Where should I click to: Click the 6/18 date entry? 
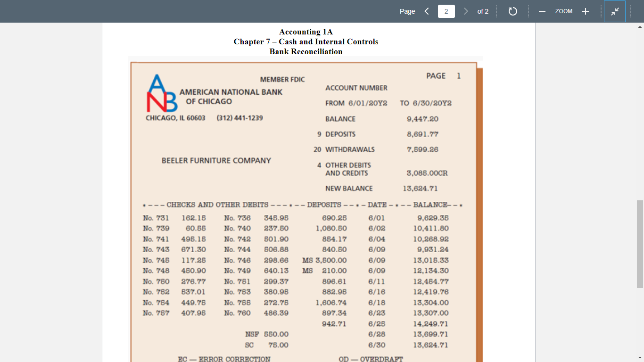point(376,303)
